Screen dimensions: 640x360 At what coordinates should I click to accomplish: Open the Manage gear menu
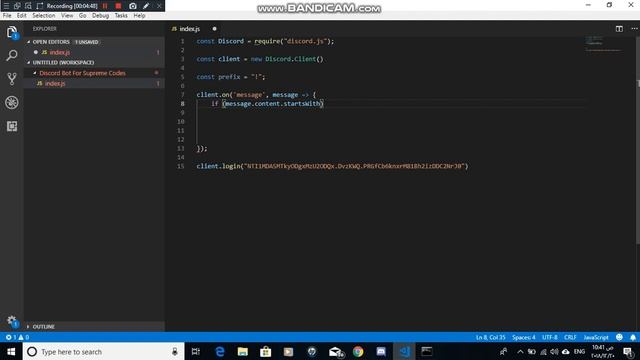12,321
